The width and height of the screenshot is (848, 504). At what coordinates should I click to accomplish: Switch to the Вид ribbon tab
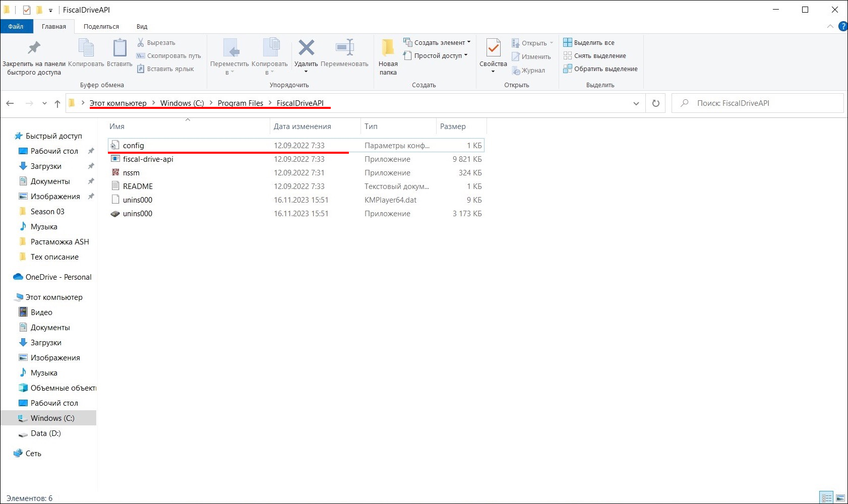point(142,26)
